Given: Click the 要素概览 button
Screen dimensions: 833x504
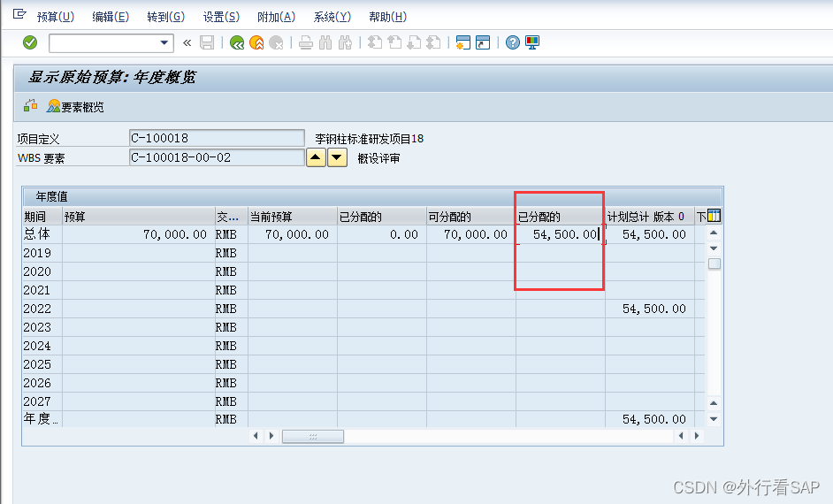Looking at the screenshot, I should click(76, 107).
